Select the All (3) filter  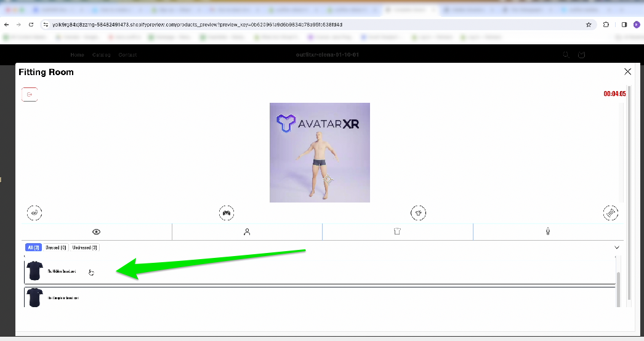(x=33, y=247)
